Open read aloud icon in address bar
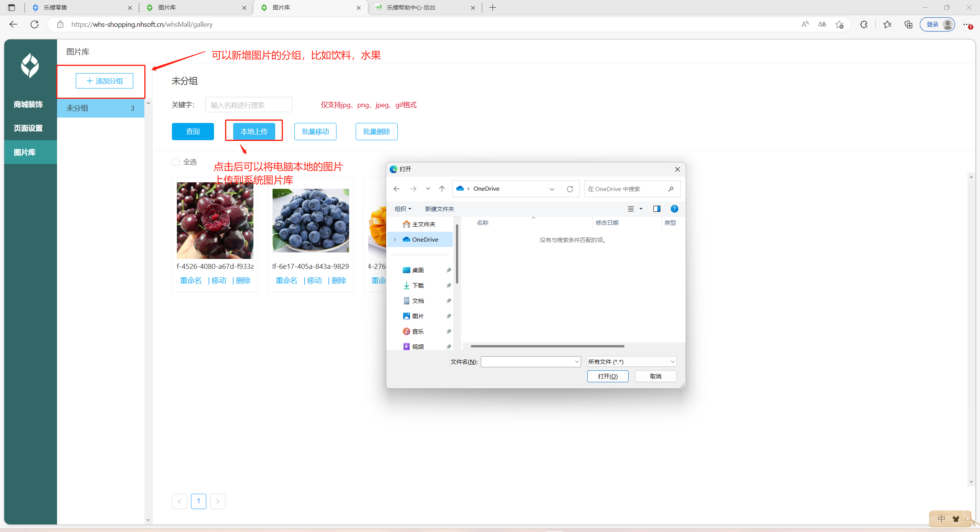Screen dimensions: 980x532 coord(805,25)
